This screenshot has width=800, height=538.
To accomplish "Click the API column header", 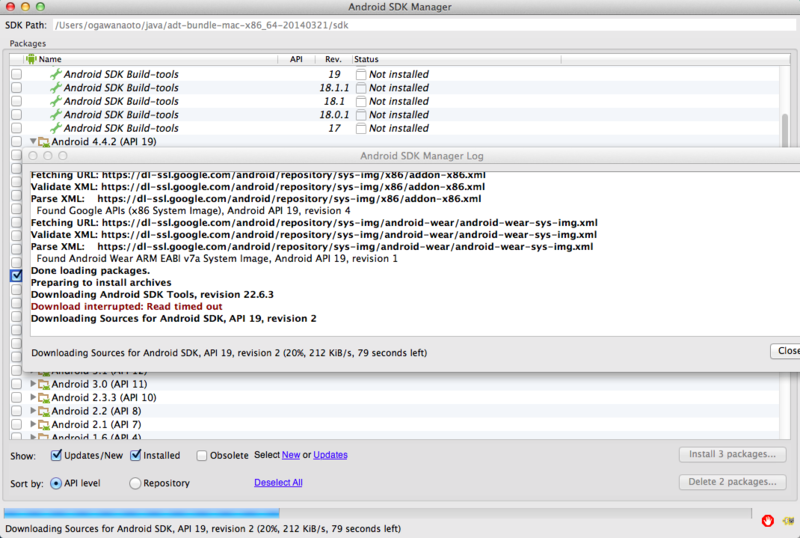I will tap(296, 59).
